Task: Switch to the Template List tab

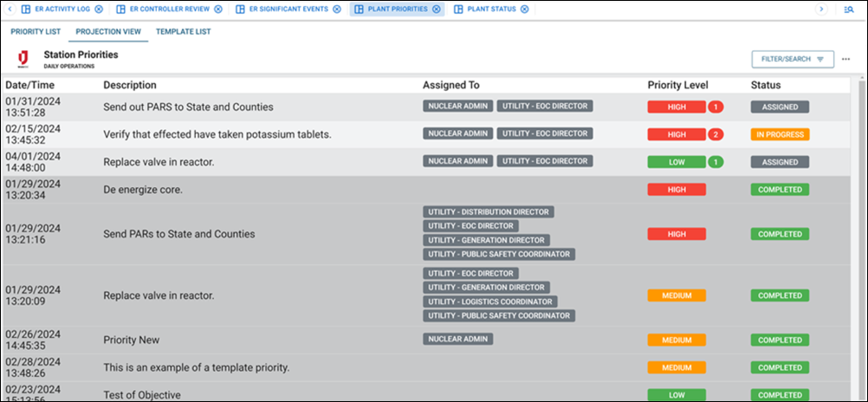Action: pyautogui.click(x=183, y=32)
